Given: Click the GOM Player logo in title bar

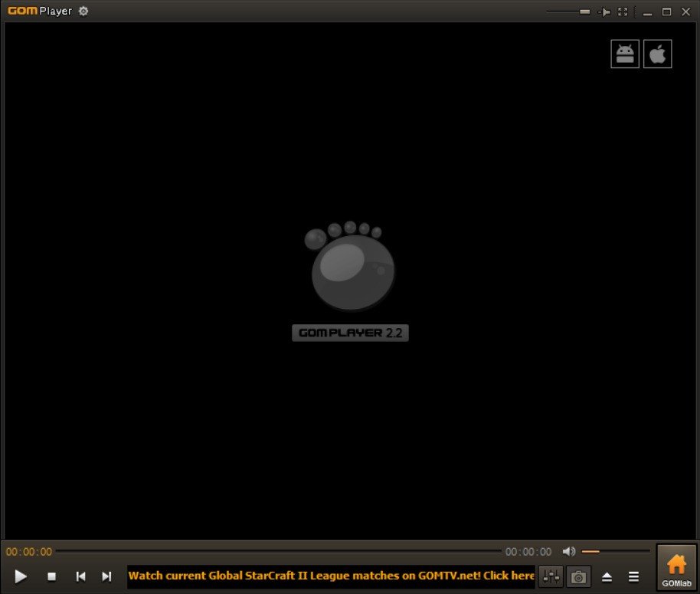Looking at the screenshot, I should coord(39,11).
